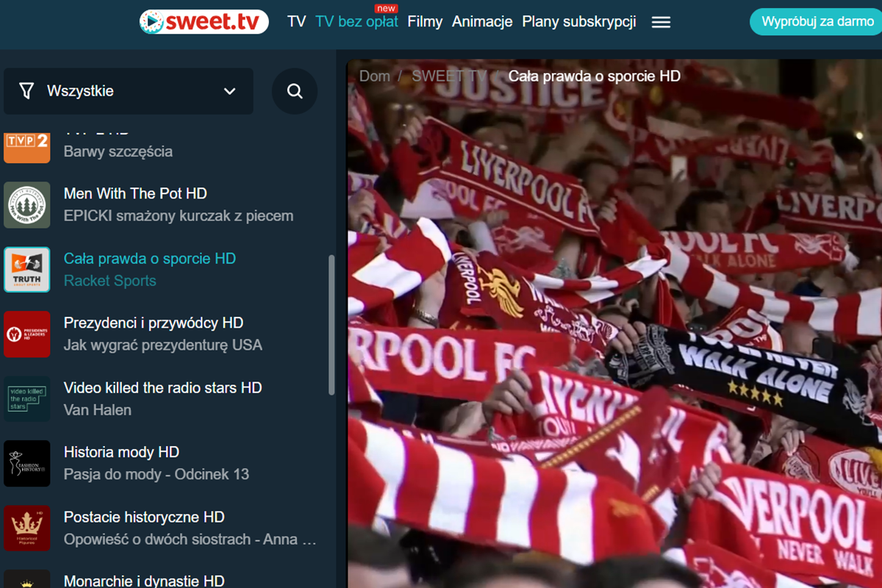882x588 pixels.
Task: Click Jak wygrać prezydenturę USA text
Action: point(163,345)
